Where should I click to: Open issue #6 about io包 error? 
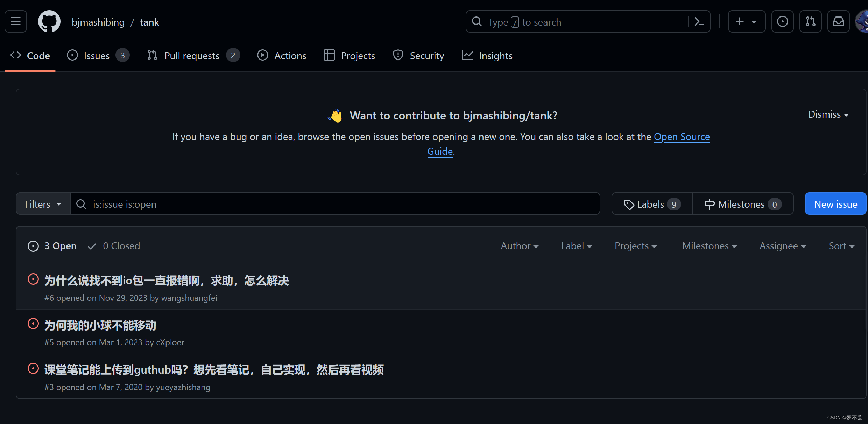[x=167, y=280]
